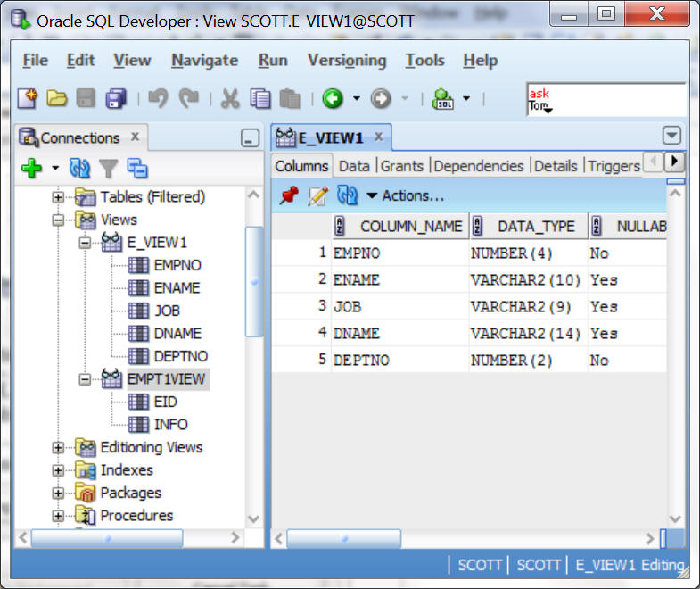Screen dimensions: 700x589
Task: Click green plus New Connection icon
Action: pyautogui.click(x=31, y=168)
